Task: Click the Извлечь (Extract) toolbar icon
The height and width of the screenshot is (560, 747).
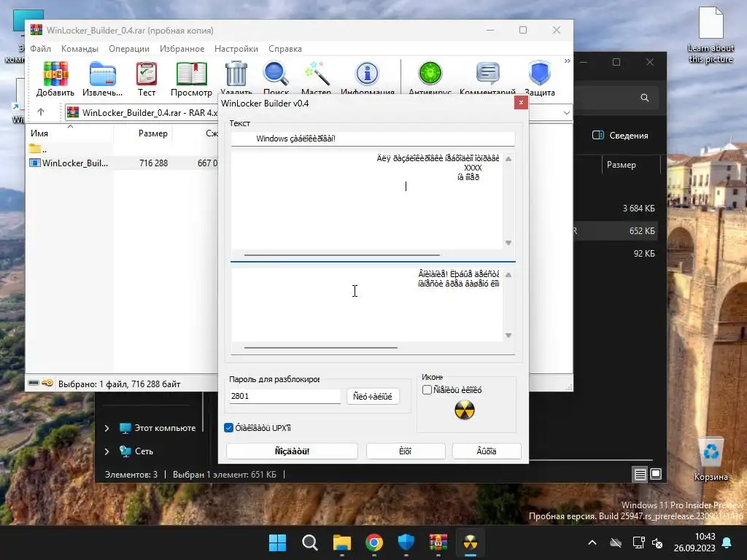Action: pos(102,79)
